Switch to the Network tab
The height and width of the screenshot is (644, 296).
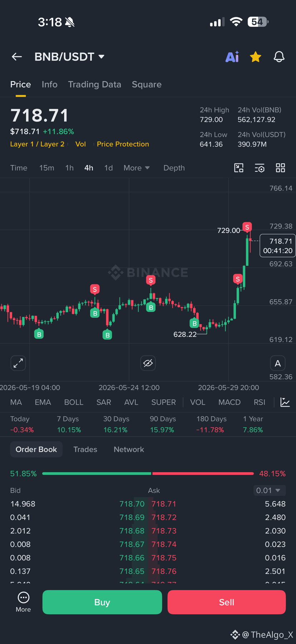[129, 449]
